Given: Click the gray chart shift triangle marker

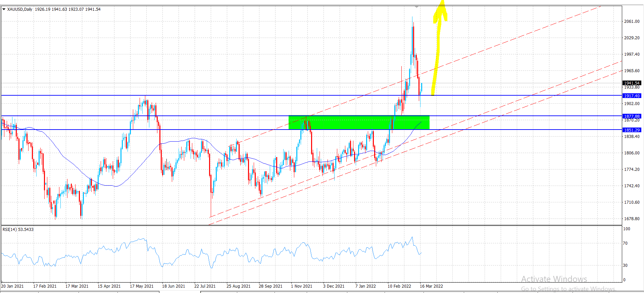Looking at the screenshot, I should click(416, 7).
